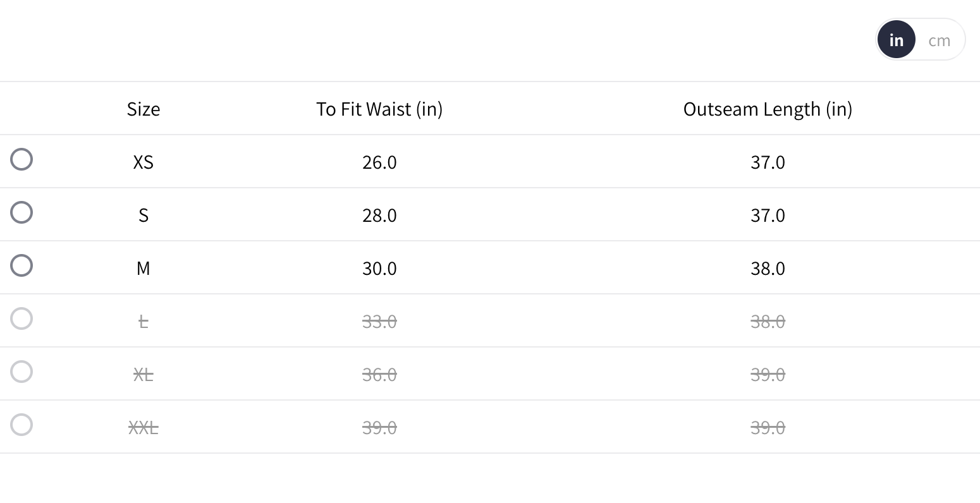Click the M size label
The image size is (980, 503).
[144, 269]
